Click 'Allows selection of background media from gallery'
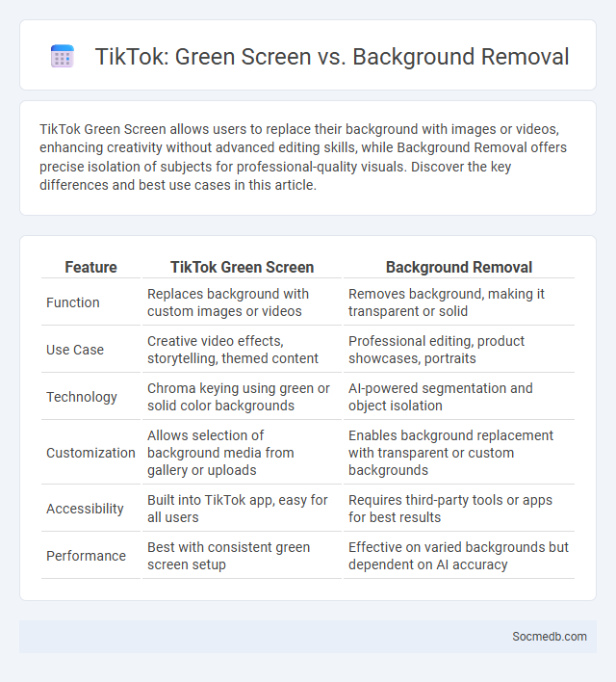The height and width of the screenshot is (682, 616). (220, 453)
